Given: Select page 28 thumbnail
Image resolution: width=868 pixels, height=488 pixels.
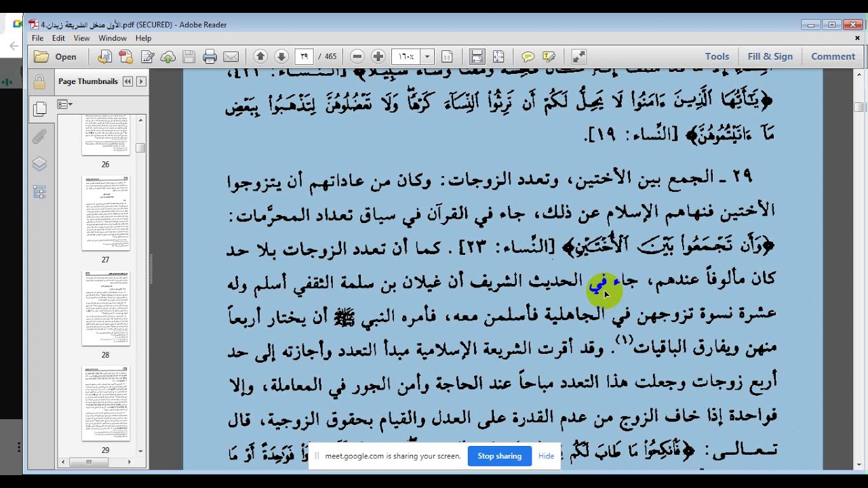Looking at the screenshot, I should click(x=106, y=308).
